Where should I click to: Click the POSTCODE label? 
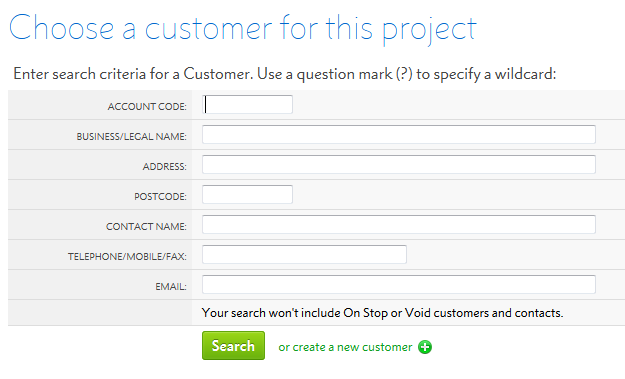(x=160, y=196)
